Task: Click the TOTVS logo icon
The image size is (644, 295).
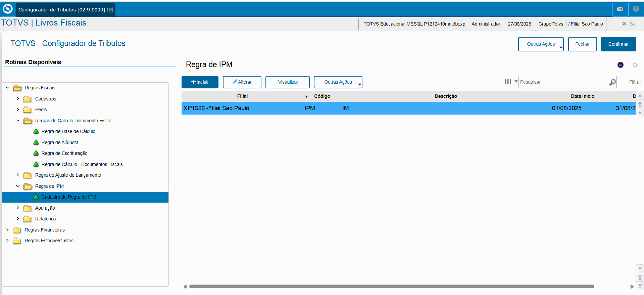Action: click(7, 9)
